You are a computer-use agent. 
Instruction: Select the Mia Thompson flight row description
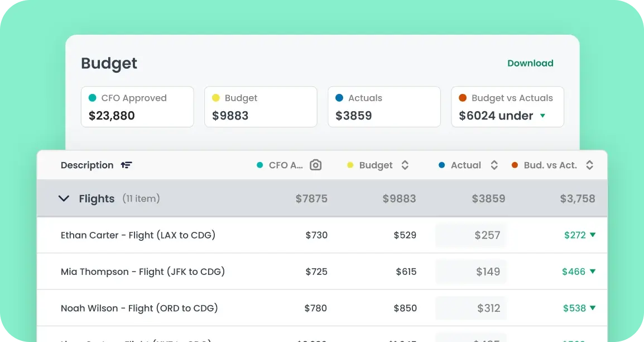click(x=143, y=272)
